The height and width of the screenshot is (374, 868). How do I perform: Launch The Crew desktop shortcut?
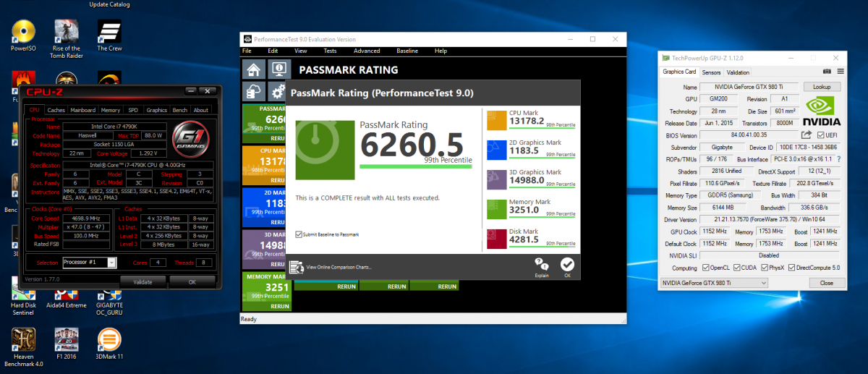click(x=110, y=36)
